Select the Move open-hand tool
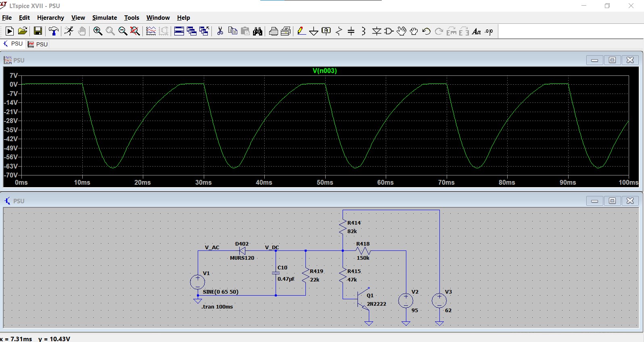644x342 pixels. coord(401,31)
